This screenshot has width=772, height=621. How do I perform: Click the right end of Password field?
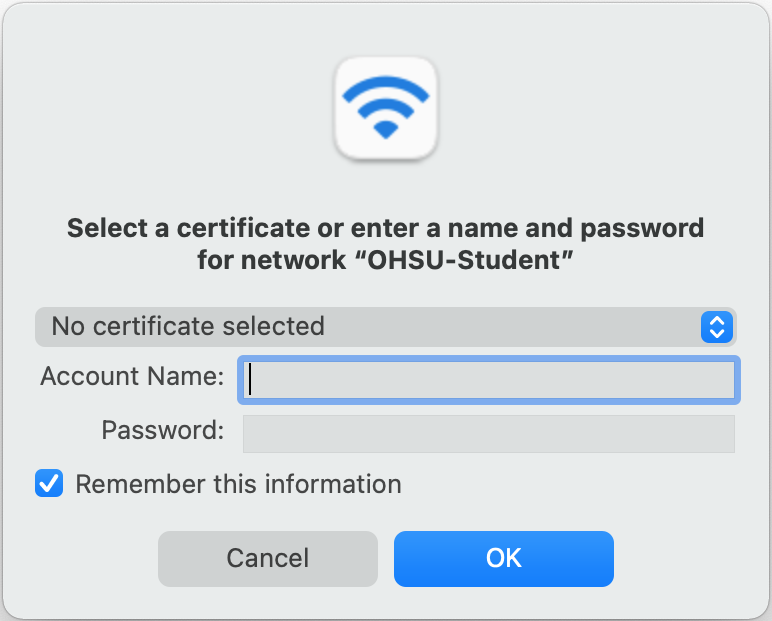pyautogui.click(x=720, y=433)
